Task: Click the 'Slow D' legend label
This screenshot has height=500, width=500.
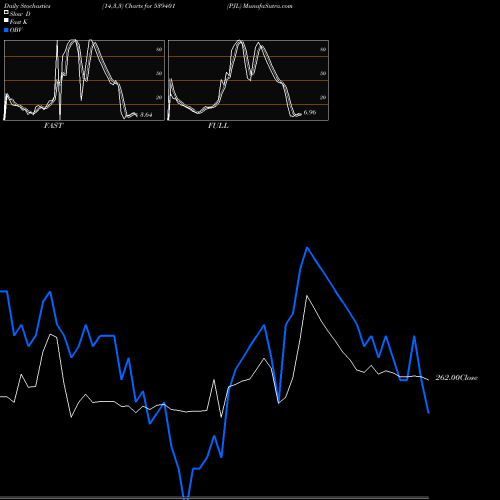Action: pos(20,14)
